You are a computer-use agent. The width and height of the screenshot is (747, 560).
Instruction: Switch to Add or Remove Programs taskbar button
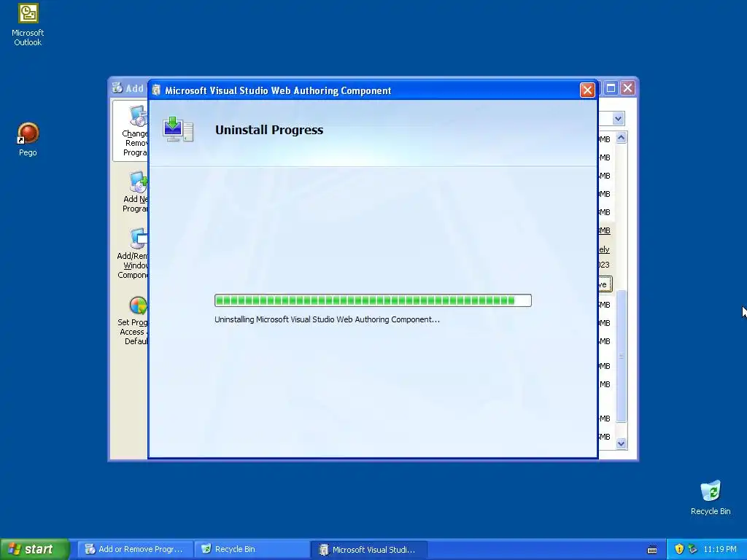click(135, 549)
